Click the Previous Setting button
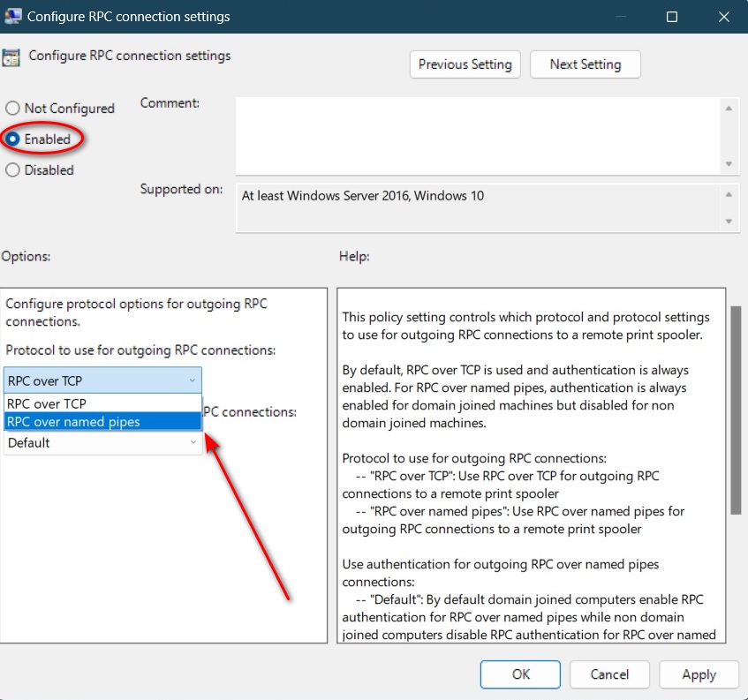The width and height of the screenshot is (748, 700). point(465,64)
